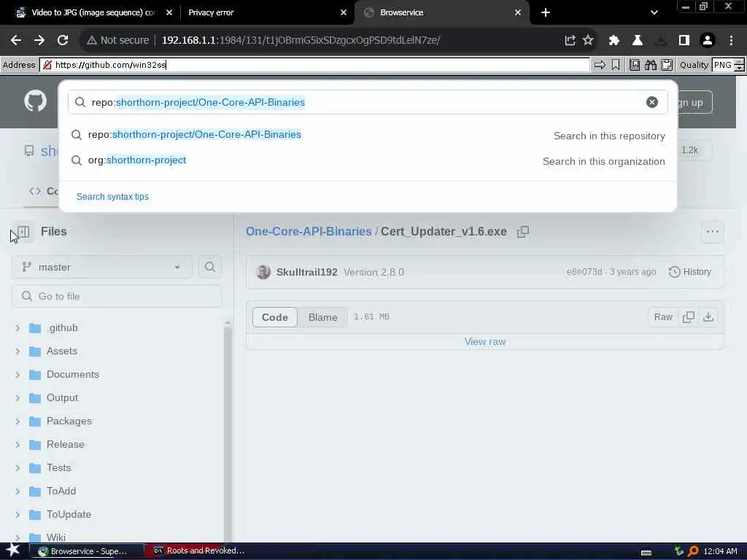
Task: Click the Browservice bookmark icon
Action: [x=616, y=65]
